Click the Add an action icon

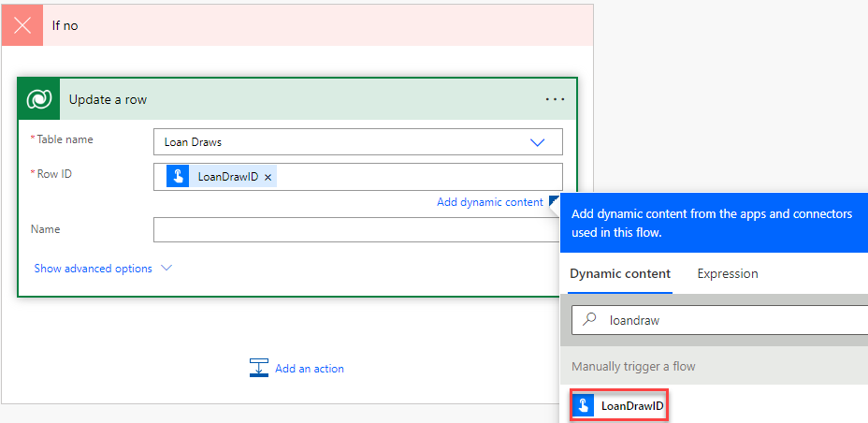coord(259,369)
